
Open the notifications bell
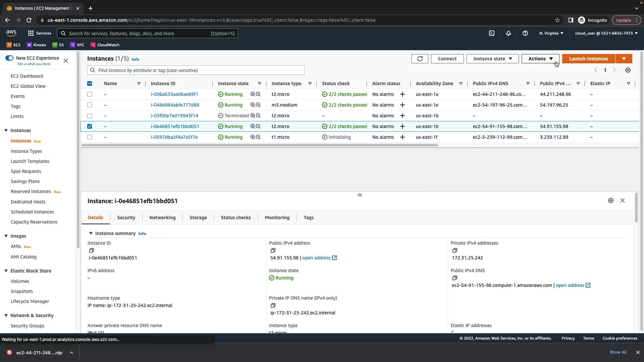[x=508, y=33]
